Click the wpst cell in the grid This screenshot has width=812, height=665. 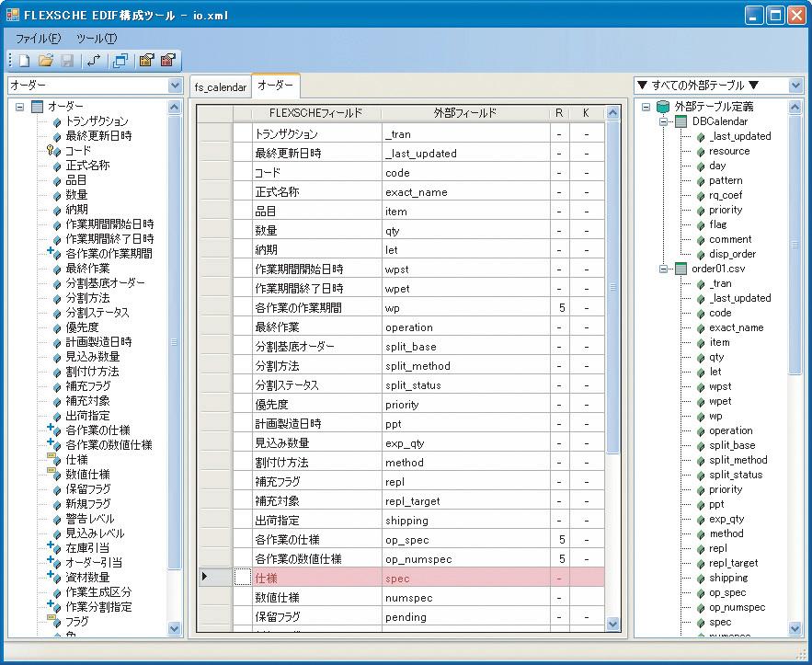pyautogui.click(x=466, y=269)
